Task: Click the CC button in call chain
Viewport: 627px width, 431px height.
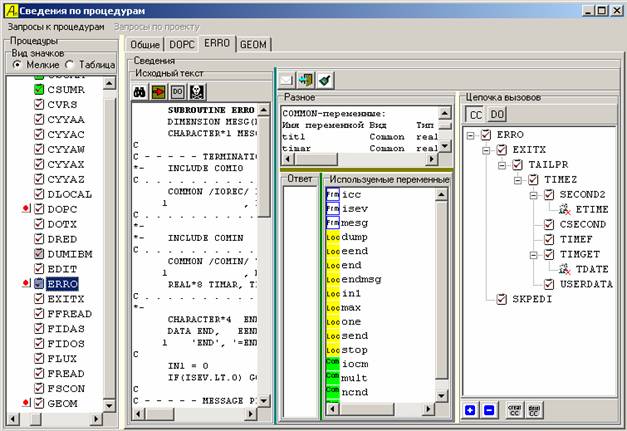Action: point(476,115)
